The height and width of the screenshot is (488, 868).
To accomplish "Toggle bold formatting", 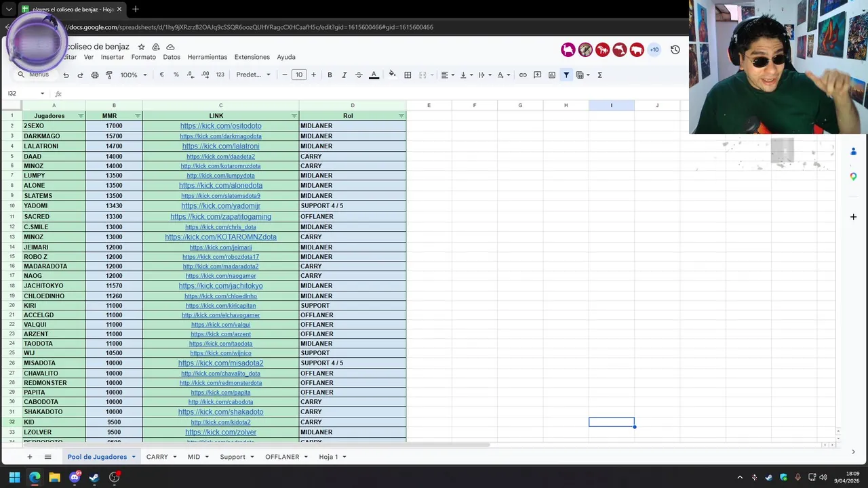I will click(x=330, y=75).
